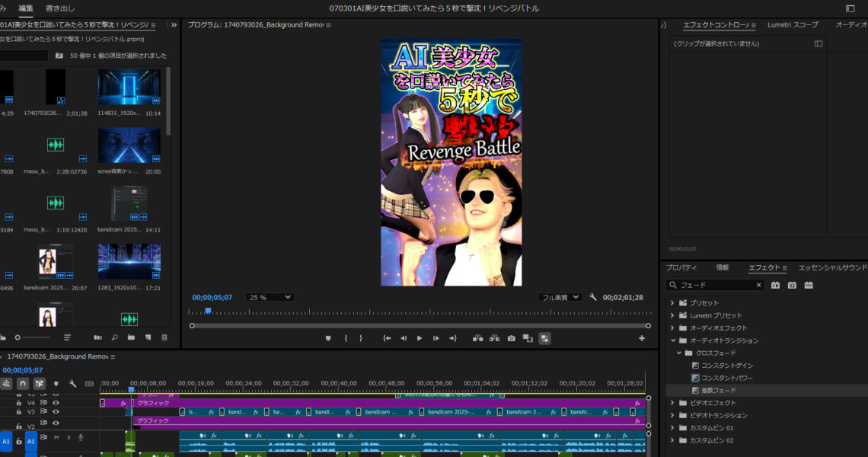The image size is (868, 457).
Task: Expand ビデオトランジション folder
Action: pyautogui.click(x=672, y=415)
